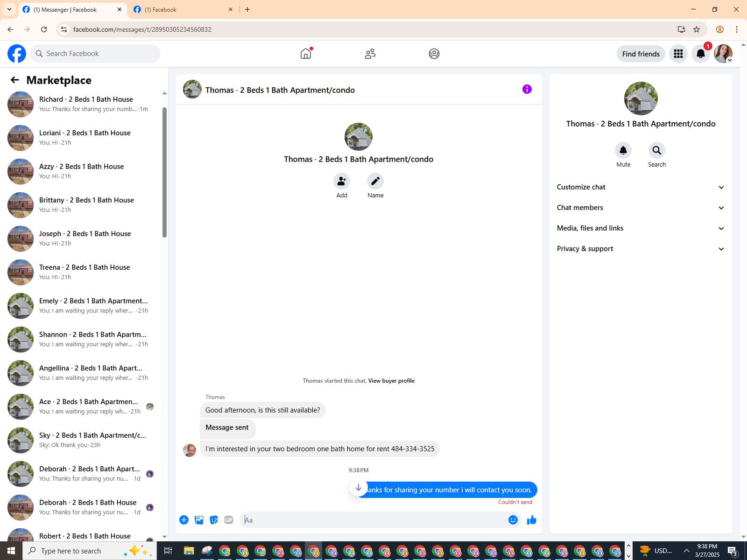Expand Chat members section

(x=641, y=208)
